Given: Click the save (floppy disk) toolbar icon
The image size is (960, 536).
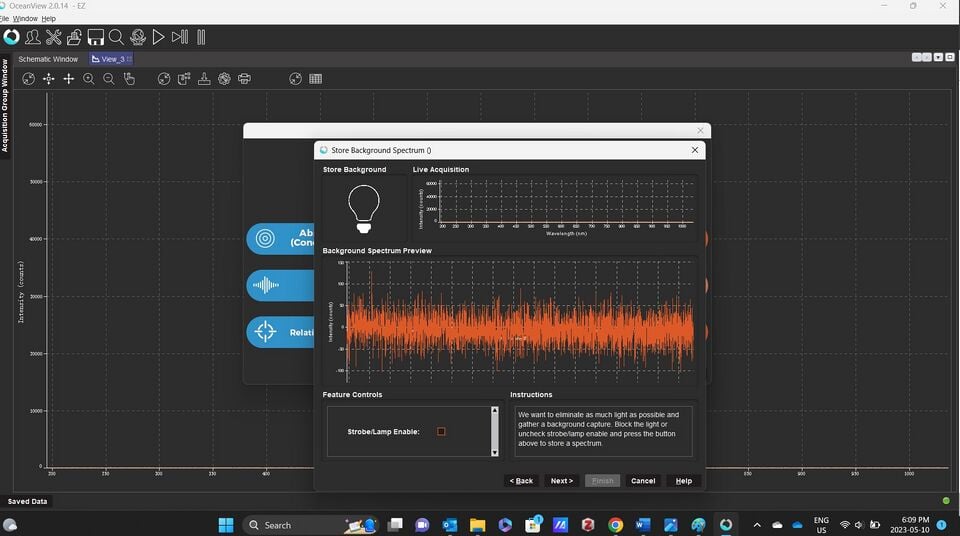Looking at the screenshot, I should [96, 37].
